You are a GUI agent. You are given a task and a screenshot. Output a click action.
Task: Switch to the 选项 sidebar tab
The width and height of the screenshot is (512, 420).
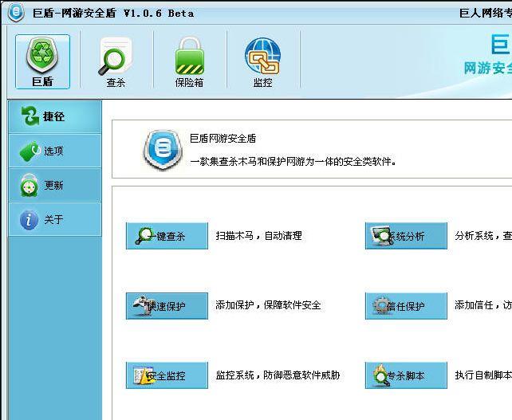(x=55, y=151)
